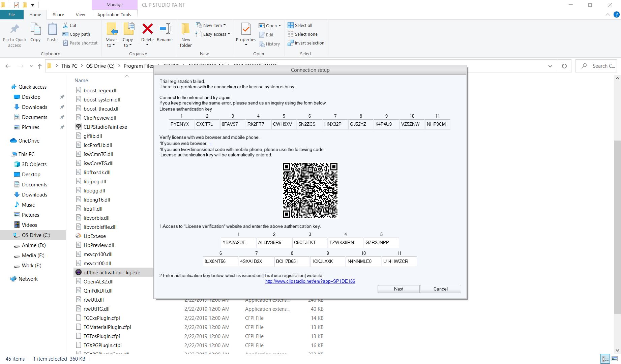This screenshot has height=364, width=621.
Task: Select Anime (D:) drive in navigation pane
Action: 34,245
